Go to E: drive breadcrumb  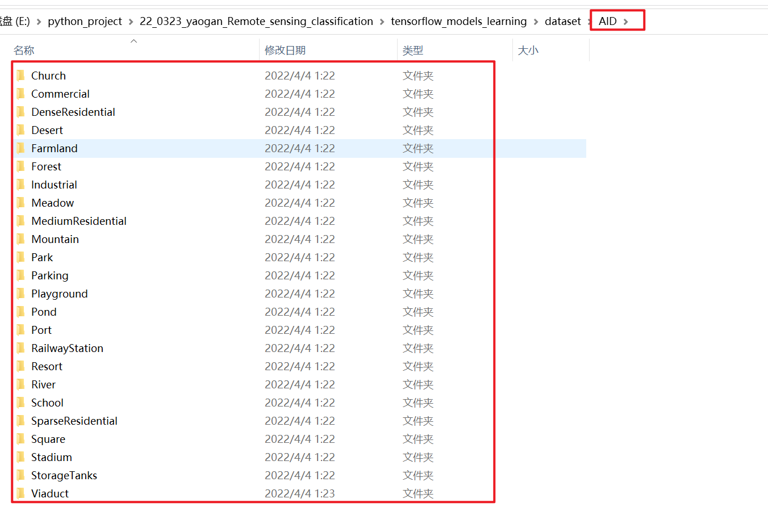click(x=15, y=22)
